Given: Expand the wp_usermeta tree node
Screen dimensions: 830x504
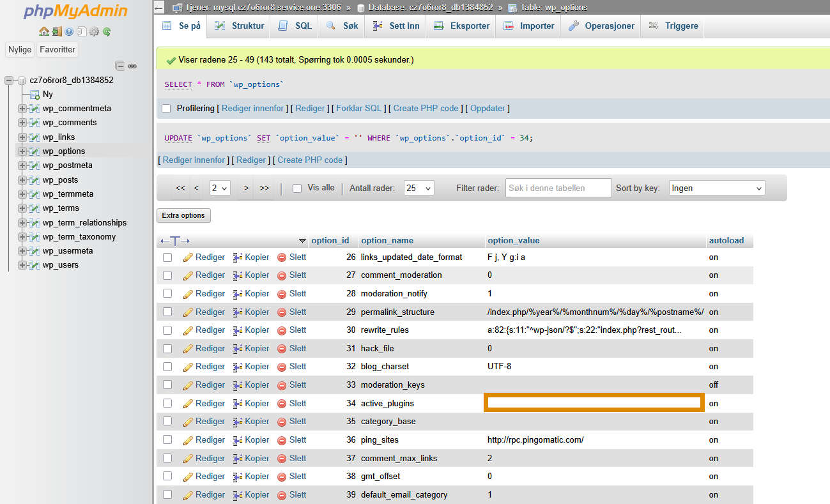Looking at the screenshot, I should pos(22,251).
